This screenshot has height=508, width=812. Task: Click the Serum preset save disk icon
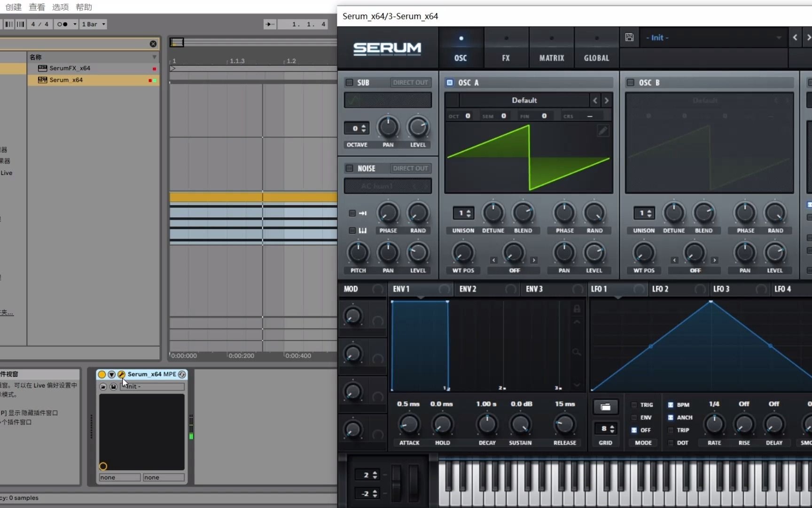click(629, 37)
